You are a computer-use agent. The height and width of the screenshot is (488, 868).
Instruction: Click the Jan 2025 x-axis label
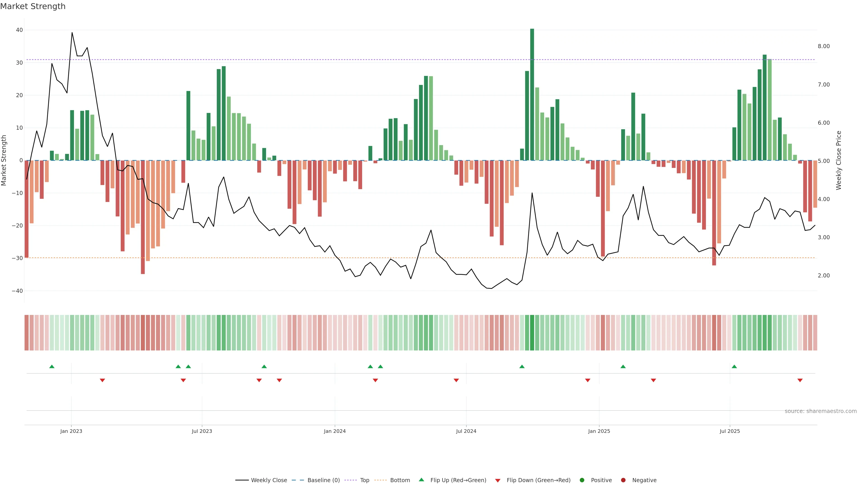click(x=599, y=431)
